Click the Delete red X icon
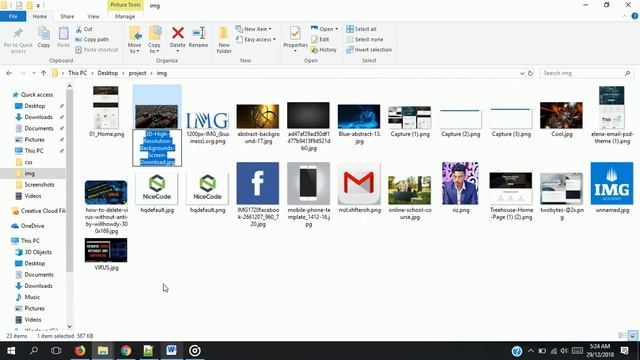The height and width of the screenshot is (360, 640). (178, 33)
